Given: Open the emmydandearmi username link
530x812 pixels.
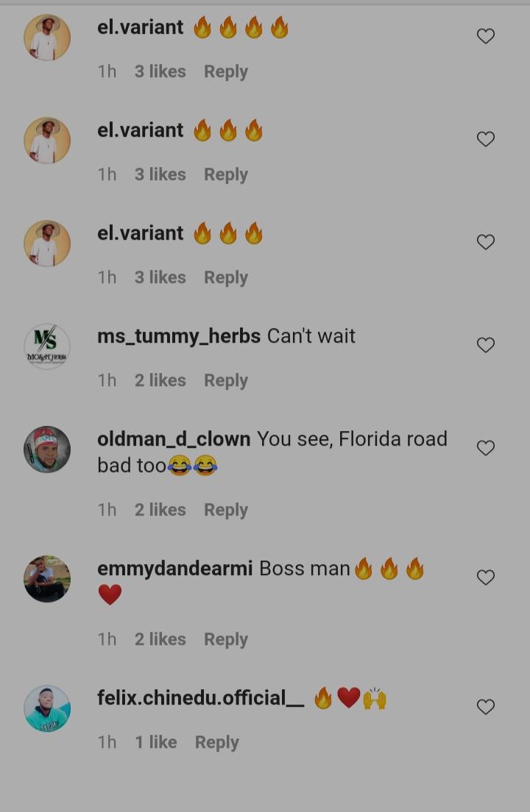Looking at the screenshot, I should (x=175, y=569).
